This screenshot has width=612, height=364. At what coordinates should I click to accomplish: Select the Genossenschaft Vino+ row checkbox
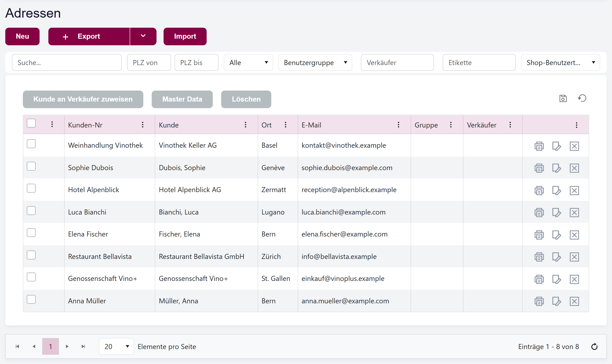31,277
